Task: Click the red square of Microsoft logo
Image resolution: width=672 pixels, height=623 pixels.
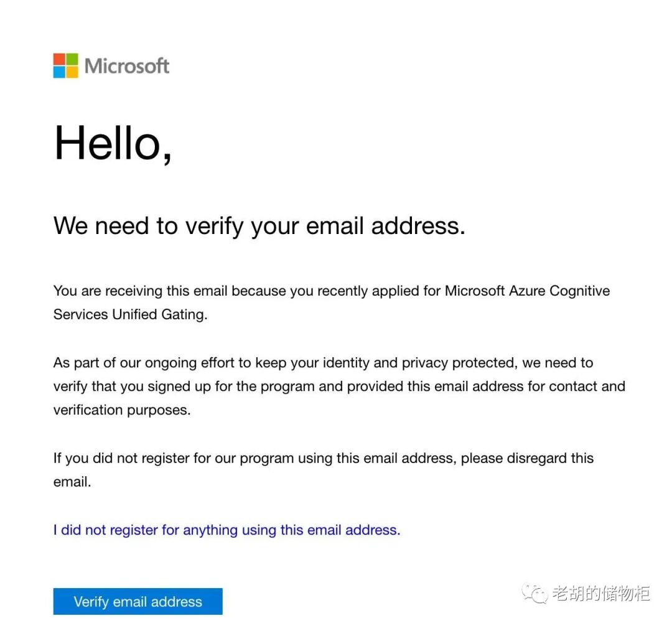Action: pyautogui.click(x=59, y=59)
